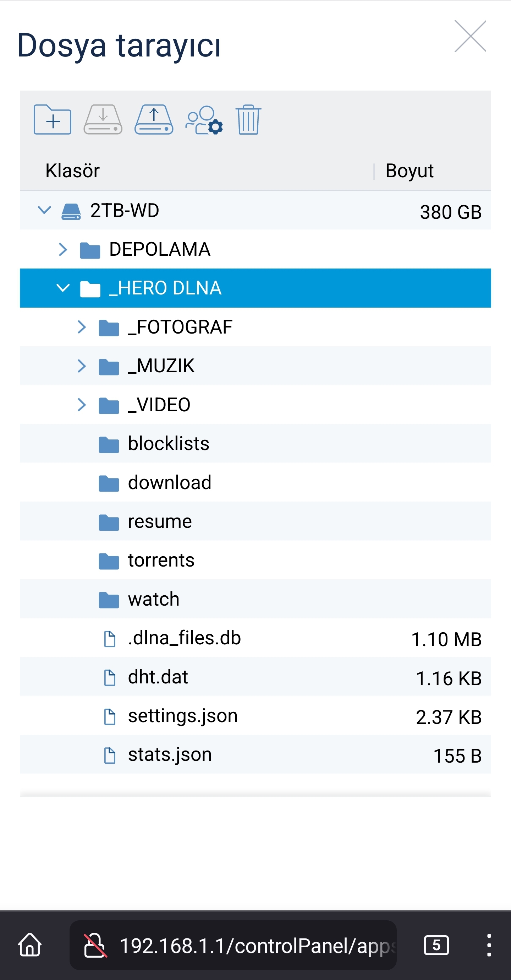Close the Dosya tarayıcı dialog
The image size is (511, 980).
pyautogui.click(x=470, y=36)
